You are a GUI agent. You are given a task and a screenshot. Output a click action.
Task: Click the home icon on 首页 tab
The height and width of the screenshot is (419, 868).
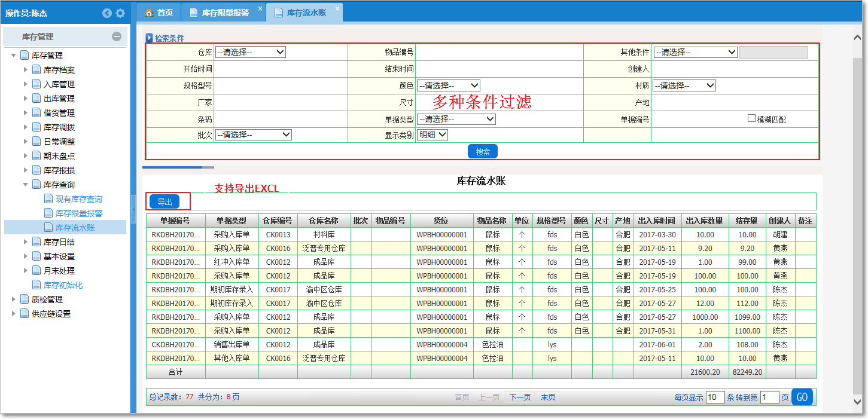coord(150,13)
